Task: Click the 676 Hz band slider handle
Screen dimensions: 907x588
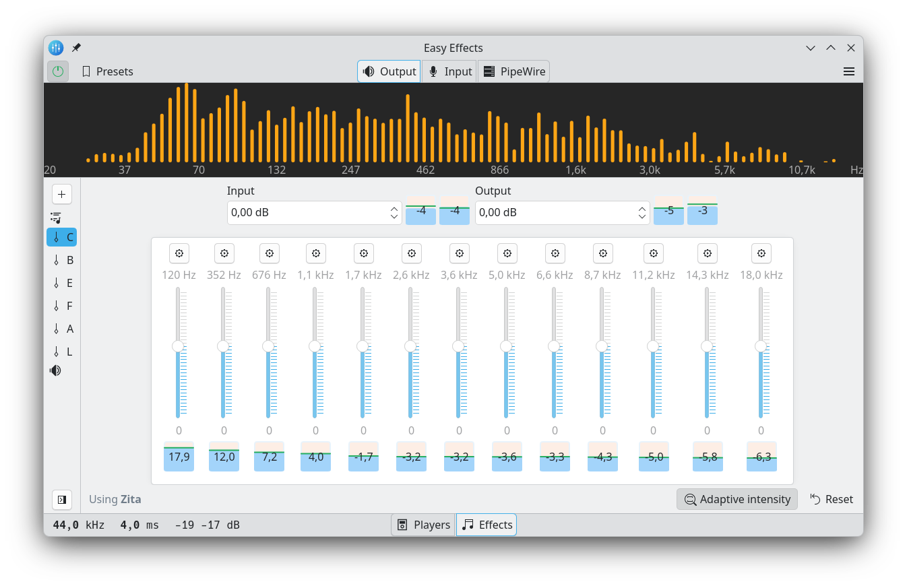Action: coord(268,346)
